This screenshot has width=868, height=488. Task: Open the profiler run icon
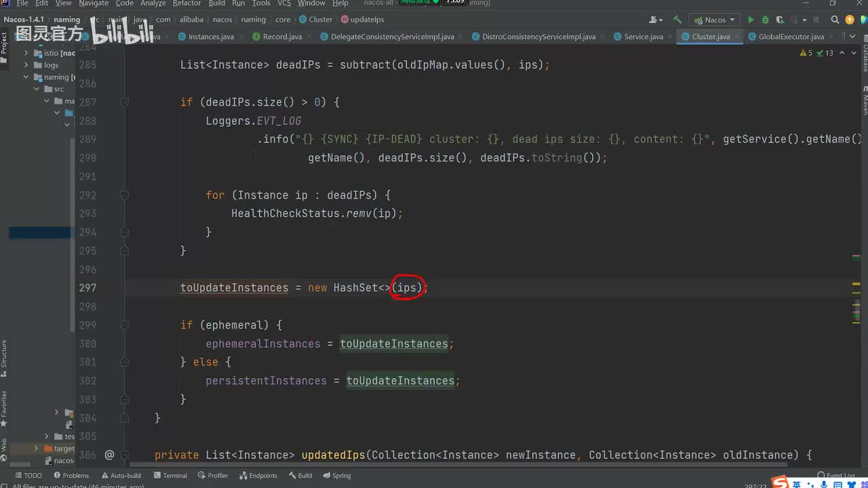pyautogui.click(x=795, y=20)
